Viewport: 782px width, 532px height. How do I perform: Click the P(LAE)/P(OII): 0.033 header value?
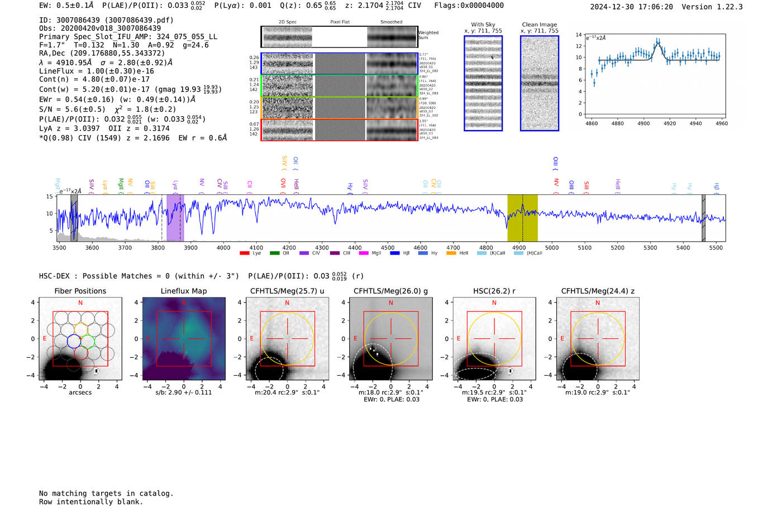point(154,6)
